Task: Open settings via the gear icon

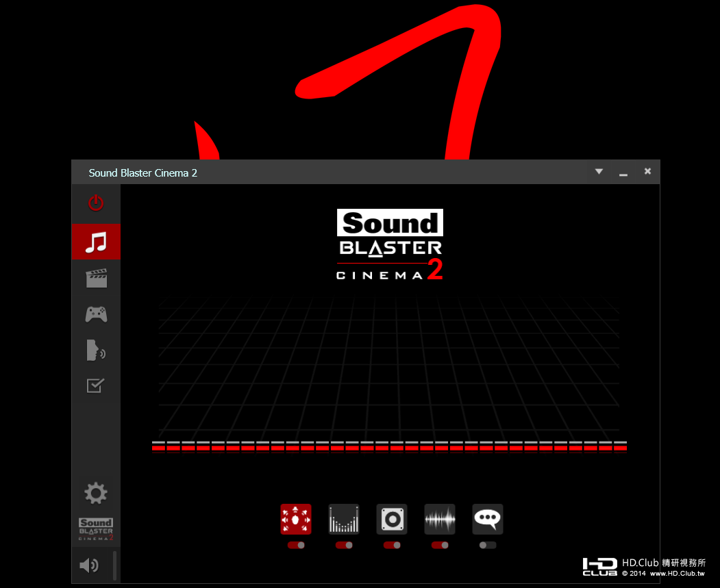Action: click(x=95, y=494)
